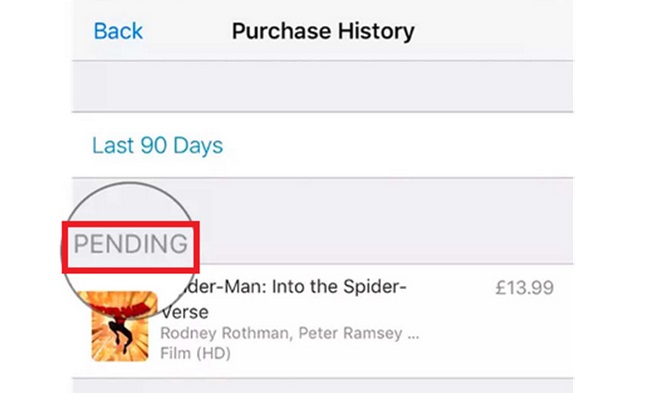Click the Purchase History page title
The width and height of the screenshot is (655, 393).
click(x=323, y=31)
